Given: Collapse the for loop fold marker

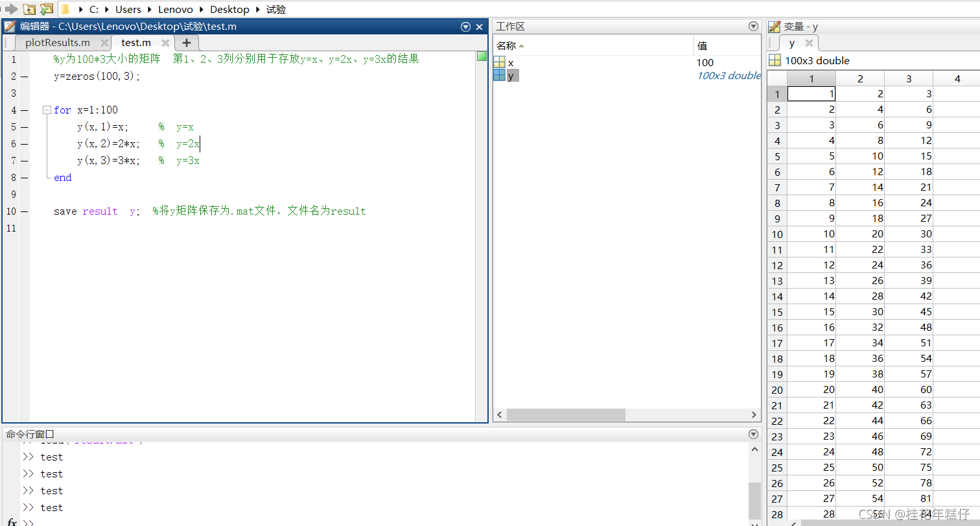Looking at the screenshot, I should point(47,110).
